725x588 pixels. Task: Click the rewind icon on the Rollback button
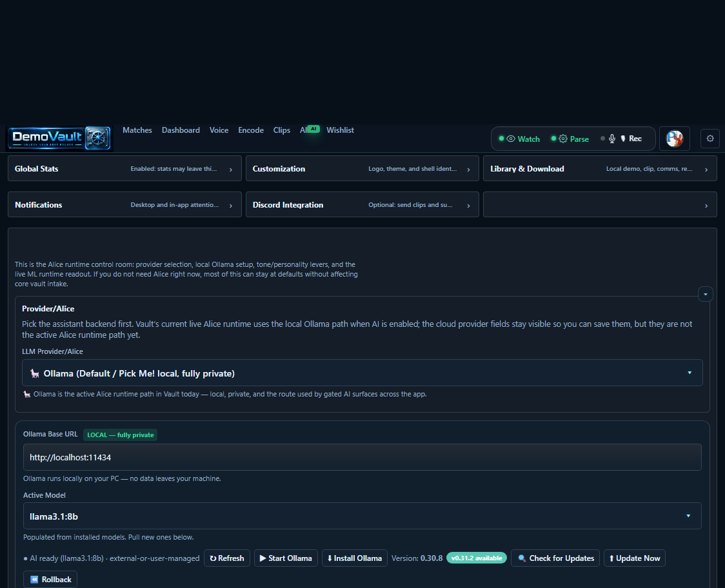point(34,579)
